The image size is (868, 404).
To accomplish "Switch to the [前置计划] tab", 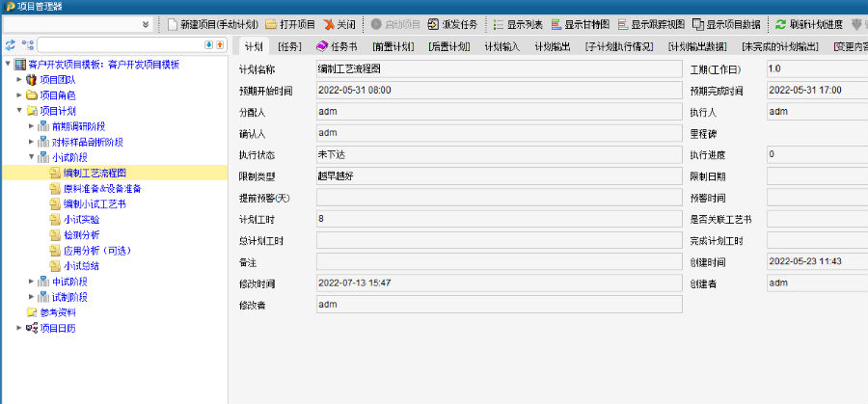I will pos(393,47).
